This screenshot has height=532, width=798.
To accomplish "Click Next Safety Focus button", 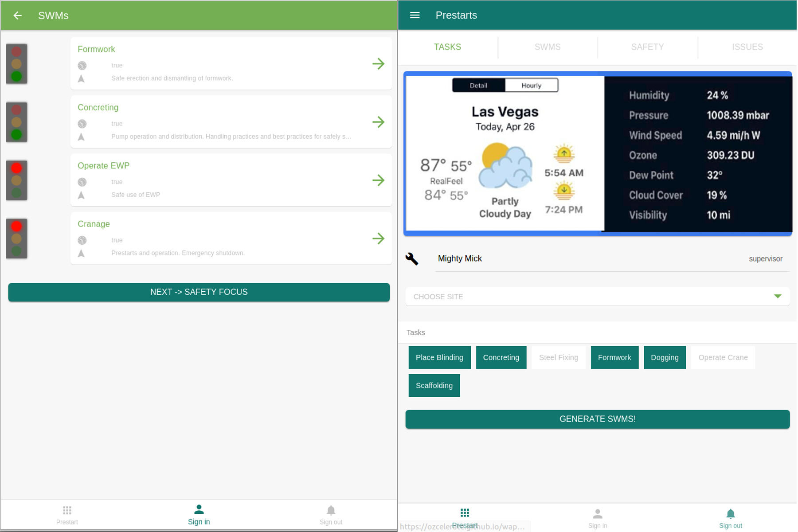I will [x=199, y=292].
